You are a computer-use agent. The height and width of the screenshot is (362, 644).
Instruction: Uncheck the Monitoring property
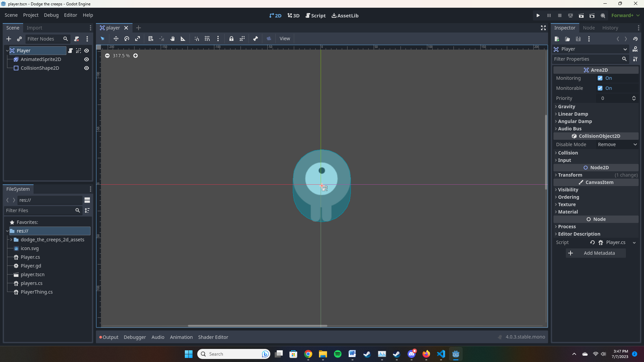(600, 78)
